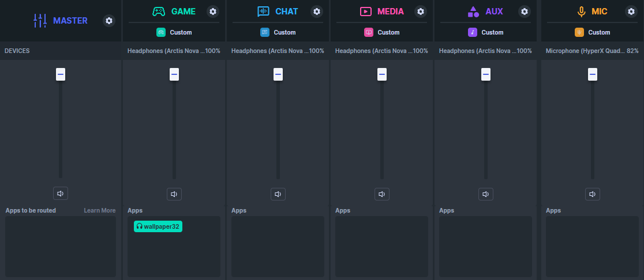The width and height of the screenshot is (644, 280).
Task: Open Game channel settings gear
Action: [213, 12]
